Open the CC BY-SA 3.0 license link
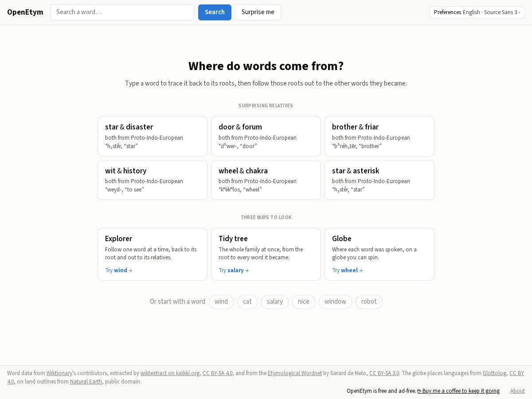 coord(384,373)
